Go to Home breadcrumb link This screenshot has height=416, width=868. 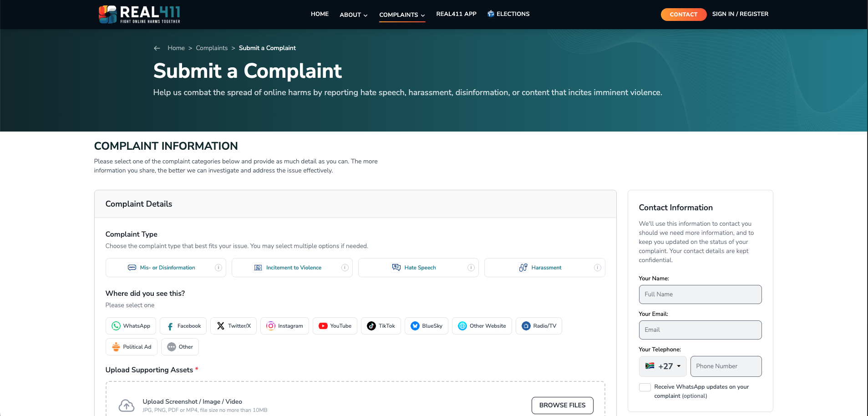click(x=176, y=48)
